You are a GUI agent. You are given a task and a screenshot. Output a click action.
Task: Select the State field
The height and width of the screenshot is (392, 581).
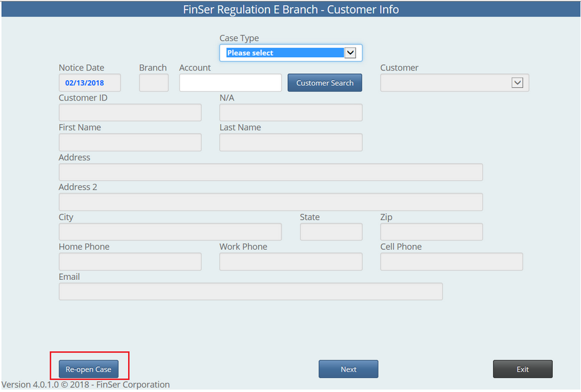tap(331, 232)
